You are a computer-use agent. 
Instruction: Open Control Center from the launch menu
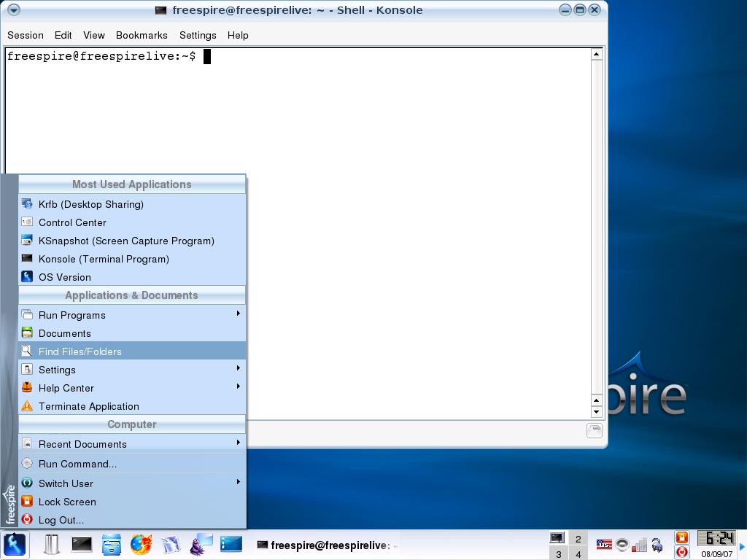[x=132, y=222]
